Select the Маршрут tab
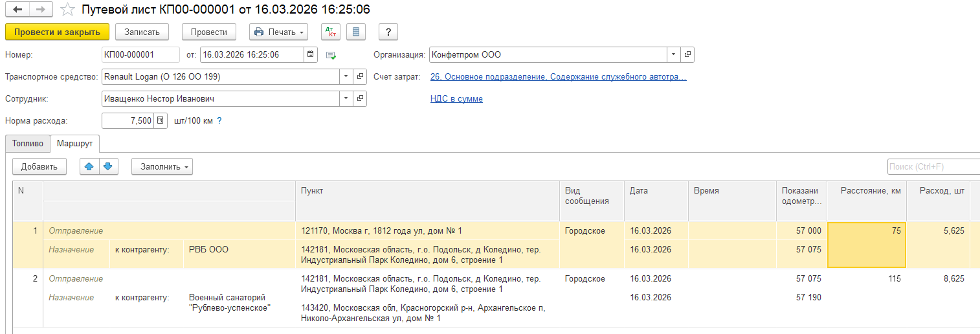 pyautogui.click(x=74, y=143)
